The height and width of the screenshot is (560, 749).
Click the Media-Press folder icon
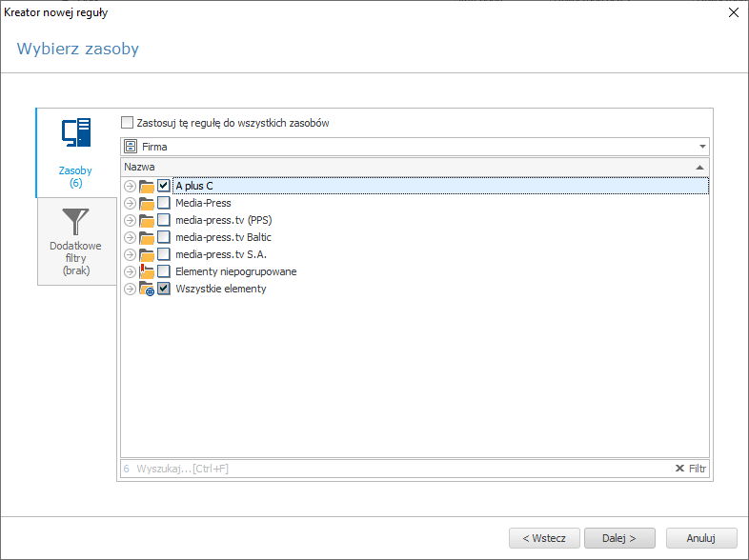(147, 204)
